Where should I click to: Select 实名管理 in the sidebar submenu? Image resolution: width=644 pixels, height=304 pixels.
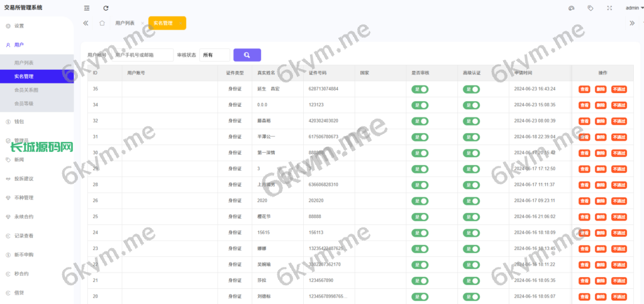(x=37, y=76)
